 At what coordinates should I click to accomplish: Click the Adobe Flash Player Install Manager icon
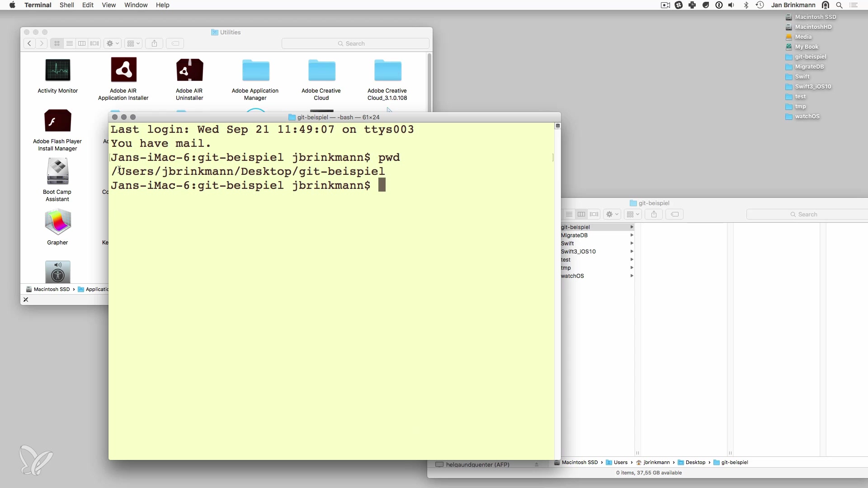(x=58, y=121)
